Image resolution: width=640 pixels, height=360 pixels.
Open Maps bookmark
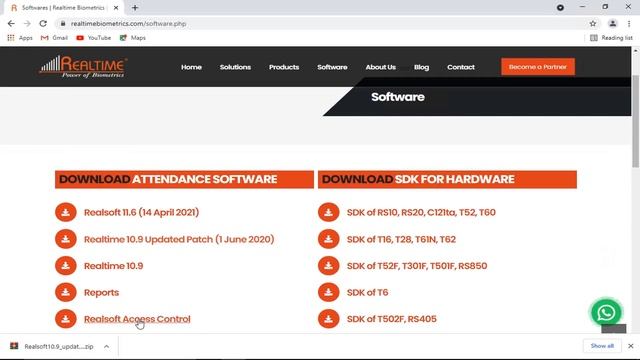(133, 38)
